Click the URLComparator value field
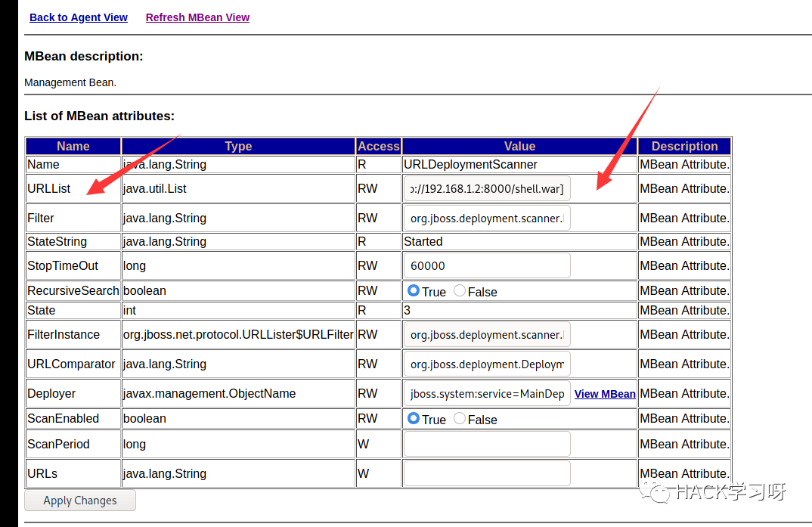Image resolution: width=812 pixels, height=527 pixels. click(487, 364)
